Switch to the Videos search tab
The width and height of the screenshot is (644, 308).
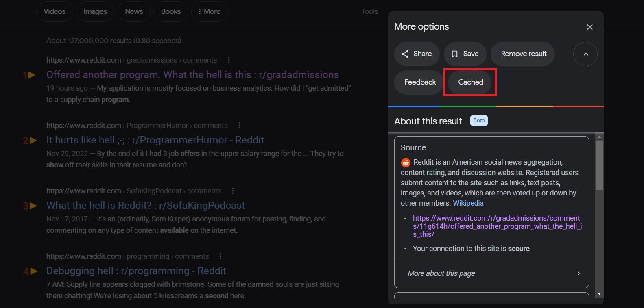(x=55, y=11)
